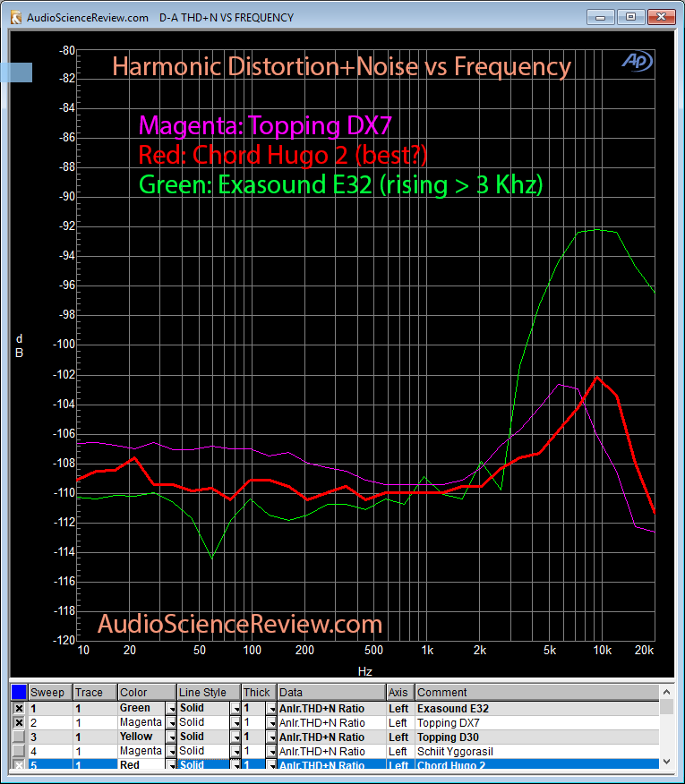Screen dimensions: 685x784
Task: Open thickness dropdown for Topping D30 row
Action: tap(271, 737)
